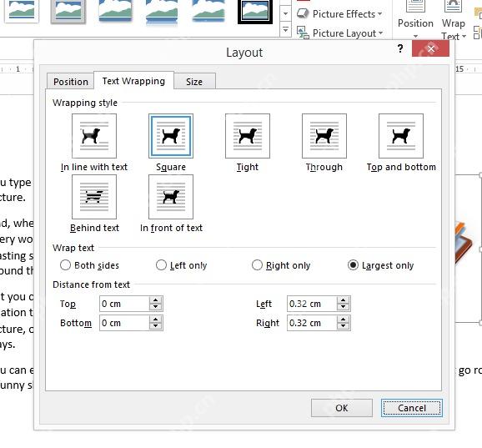Select Left only wrap text option

pos(182,265)
